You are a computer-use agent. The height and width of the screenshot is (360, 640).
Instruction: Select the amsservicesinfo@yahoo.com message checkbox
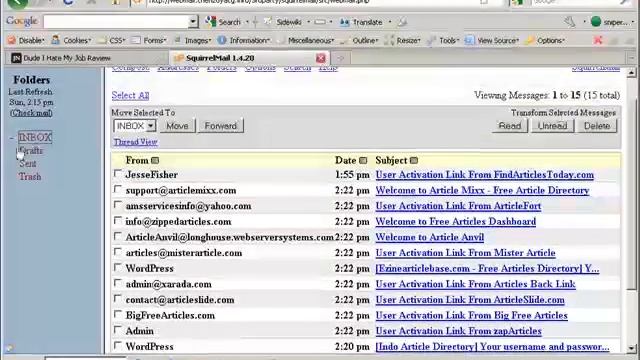coord(118,205)
